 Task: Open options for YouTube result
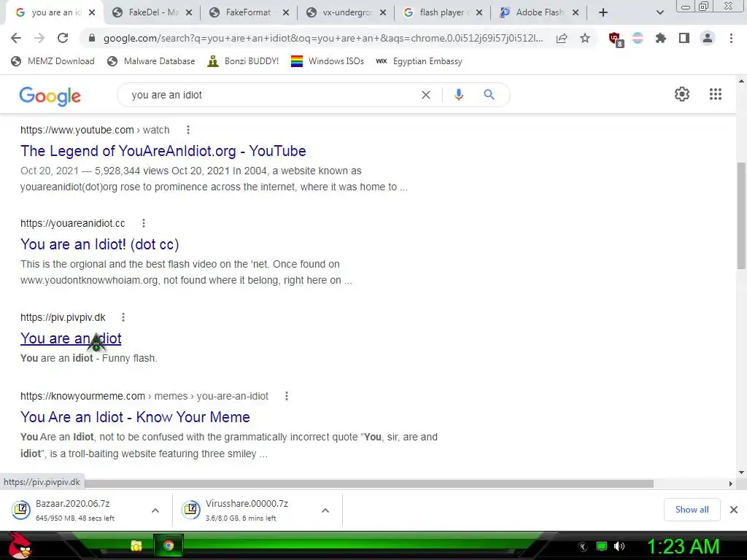click(x=188, y=130)
